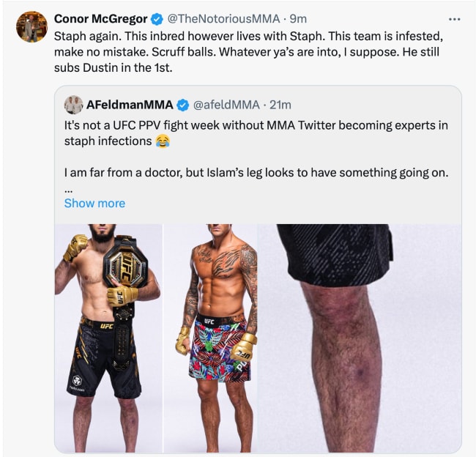Open the more options three-dot menu
The width and height of the screenshot is (476, 457).
click(455, 19)
